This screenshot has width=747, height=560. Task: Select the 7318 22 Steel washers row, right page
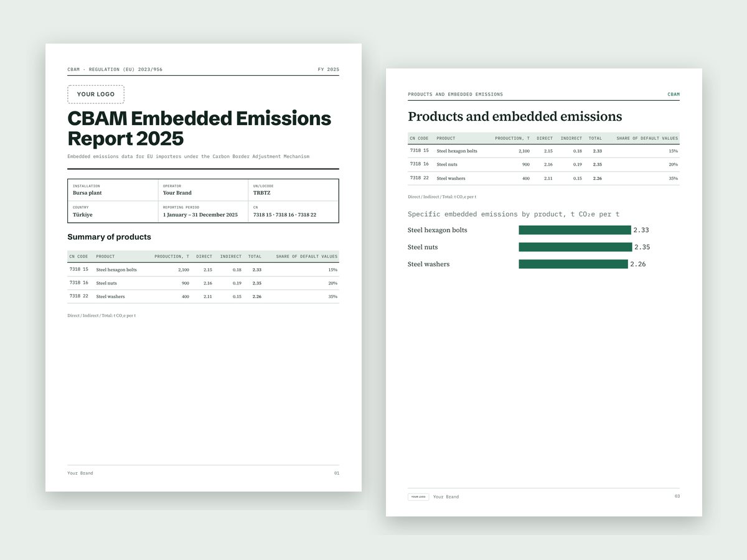click(543, 178)
